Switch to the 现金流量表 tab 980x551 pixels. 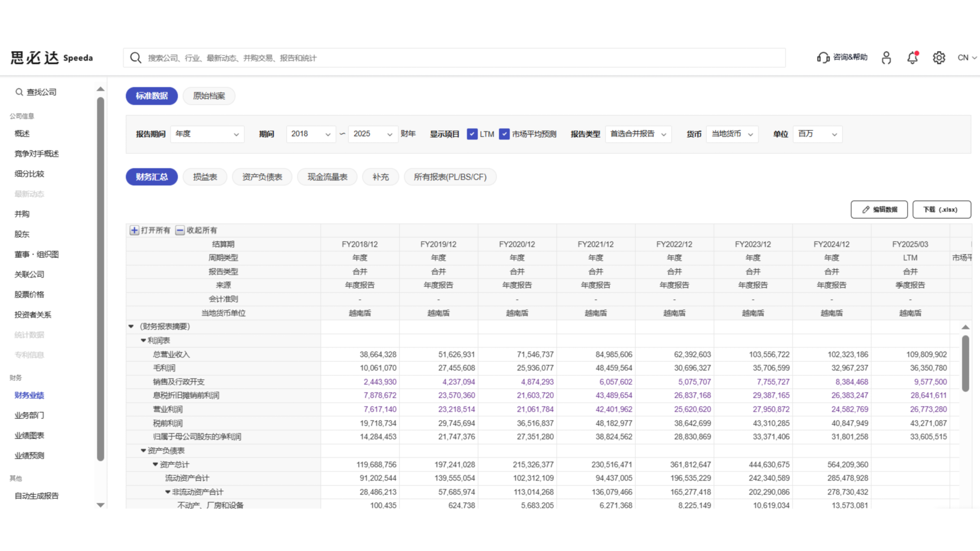pyautogui.click(x=327, y=177)
